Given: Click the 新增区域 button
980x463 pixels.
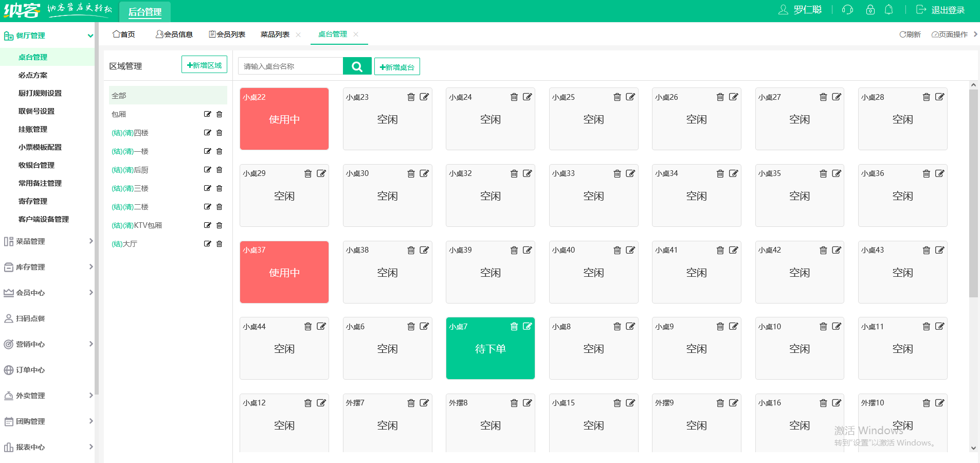Looking at the screenshot, I should [x=204, y=65].
